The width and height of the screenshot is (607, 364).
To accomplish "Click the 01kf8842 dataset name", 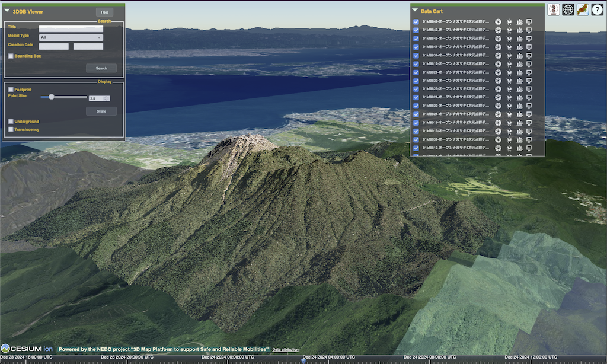I will point(456,30).
